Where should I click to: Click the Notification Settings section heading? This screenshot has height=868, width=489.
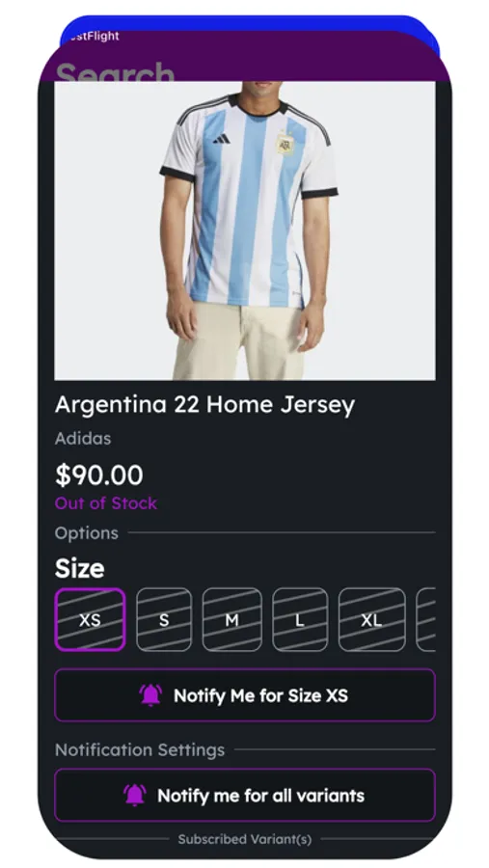click(140, 750)
